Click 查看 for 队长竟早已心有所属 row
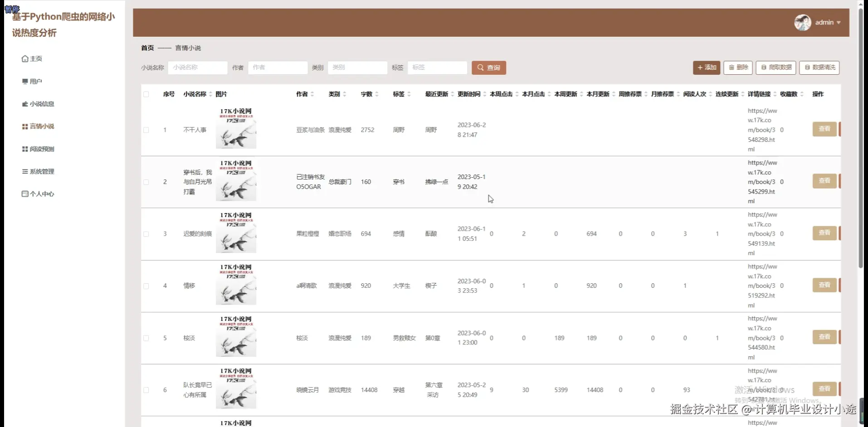Screen dimensions: 868x427 (824, 389)
